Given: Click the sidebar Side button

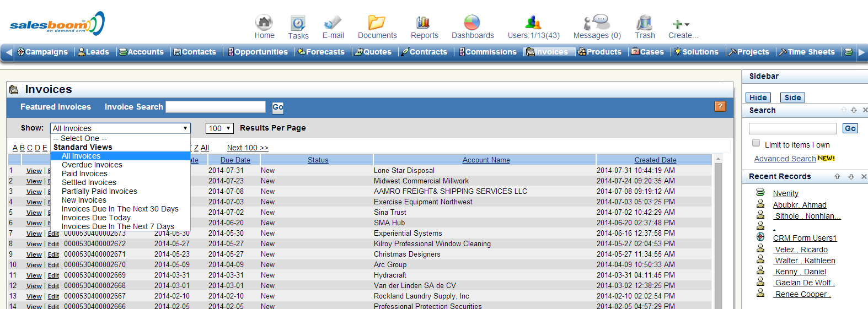Looking at the screenshot, I should (792, 97).
